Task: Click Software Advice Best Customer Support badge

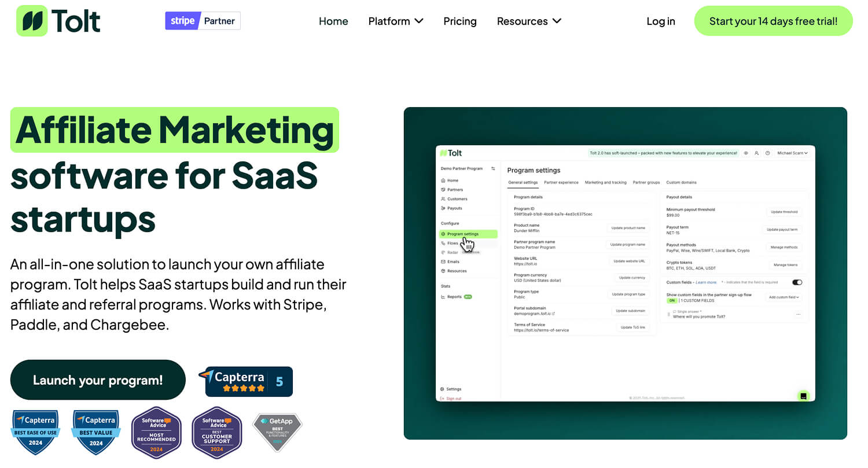Action: 216,433
